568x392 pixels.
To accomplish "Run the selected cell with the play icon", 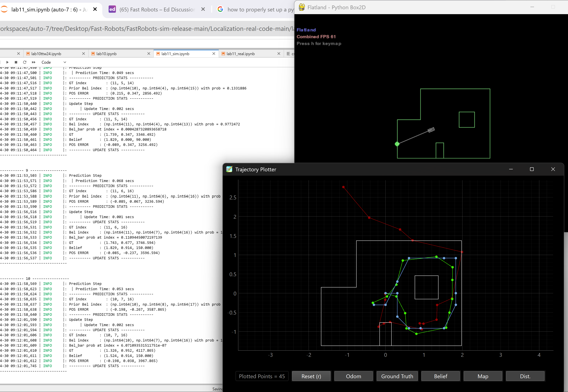I will [7, 62].
